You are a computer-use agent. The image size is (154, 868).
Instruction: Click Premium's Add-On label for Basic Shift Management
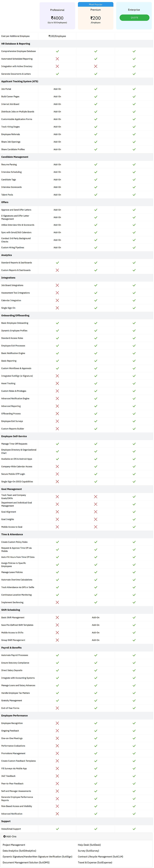(95, 618)
